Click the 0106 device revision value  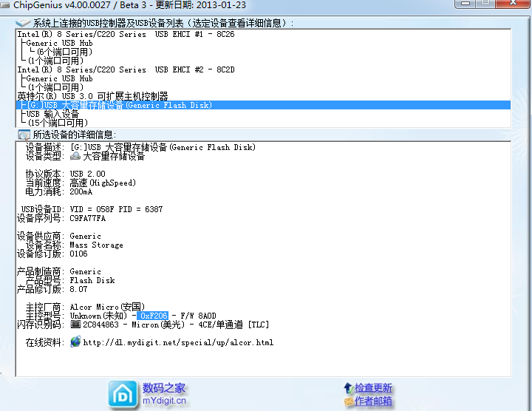(x=79, y=254)
